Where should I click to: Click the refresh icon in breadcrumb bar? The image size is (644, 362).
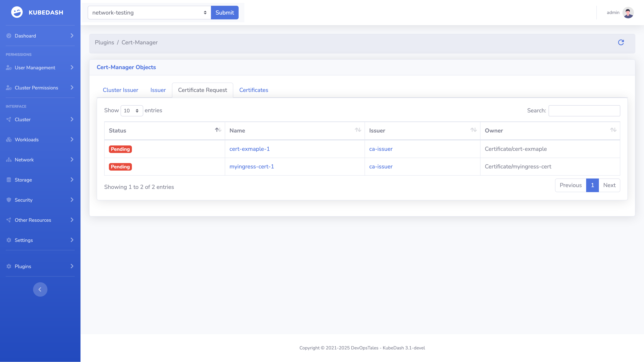coord(621,43)
